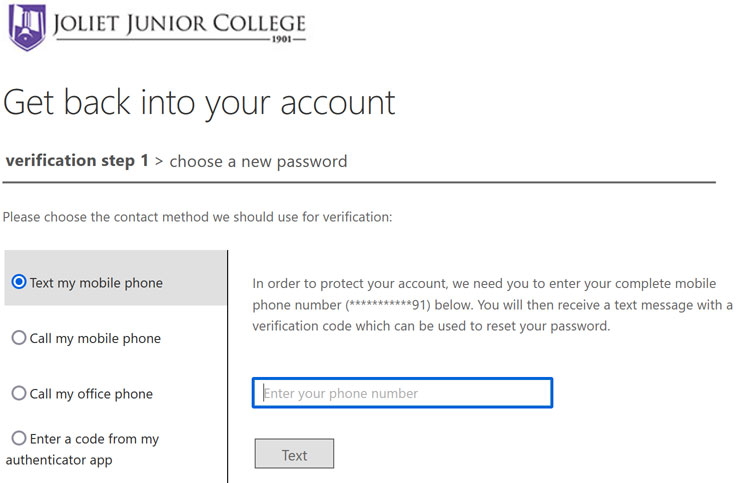Choose the authenticator app code radio circle
The image size is (742, 483).
tap(18, 438)
